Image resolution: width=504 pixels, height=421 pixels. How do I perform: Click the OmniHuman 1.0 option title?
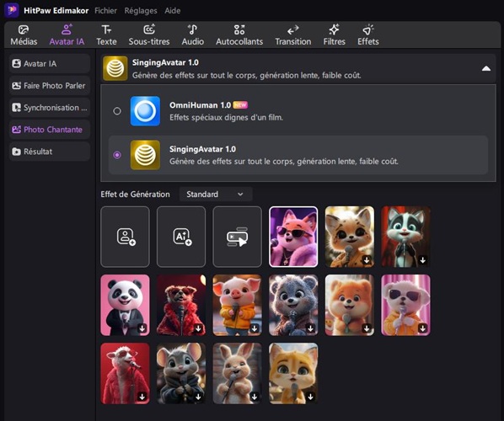click(200, 105)
